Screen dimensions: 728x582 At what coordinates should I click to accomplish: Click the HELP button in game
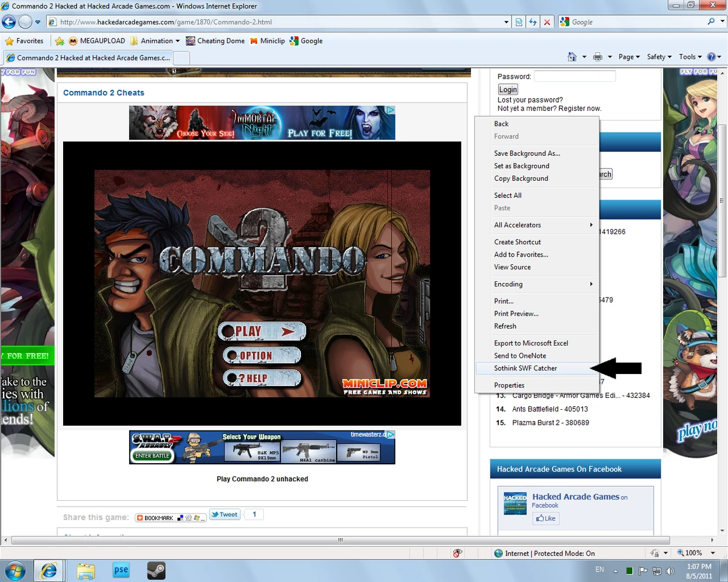tap(262, 378)
